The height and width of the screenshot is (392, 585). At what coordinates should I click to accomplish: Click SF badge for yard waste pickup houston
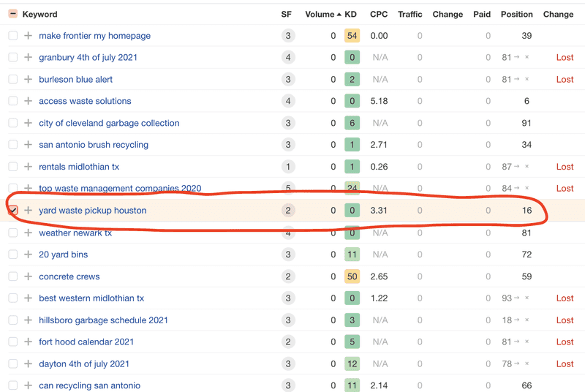click(288, 211)
